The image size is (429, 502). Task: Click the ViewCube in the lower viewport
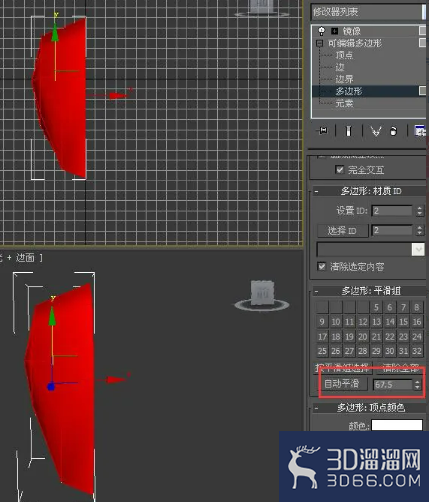point(262,294)
